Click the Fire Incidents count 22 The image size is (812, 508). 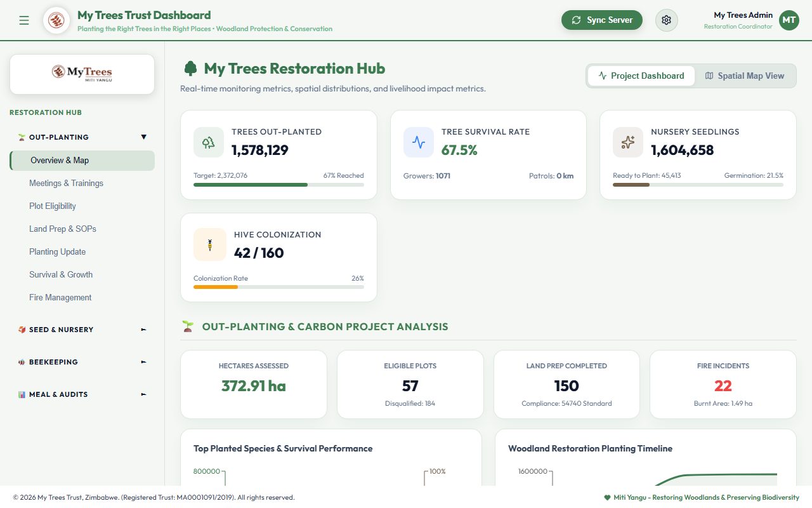(x=723, y=386)
